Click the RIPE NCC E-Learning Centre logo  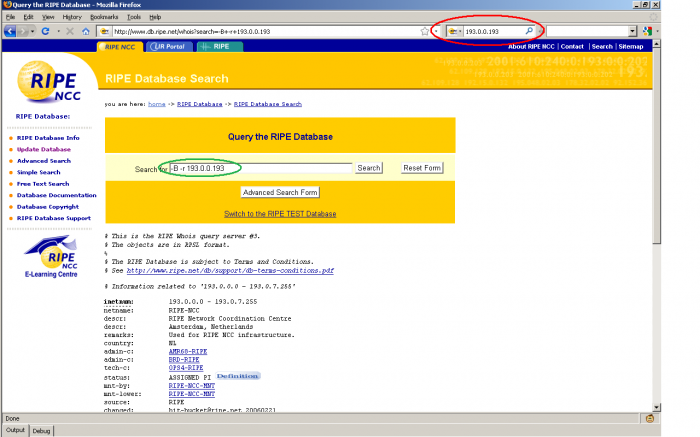coord(51,257)
